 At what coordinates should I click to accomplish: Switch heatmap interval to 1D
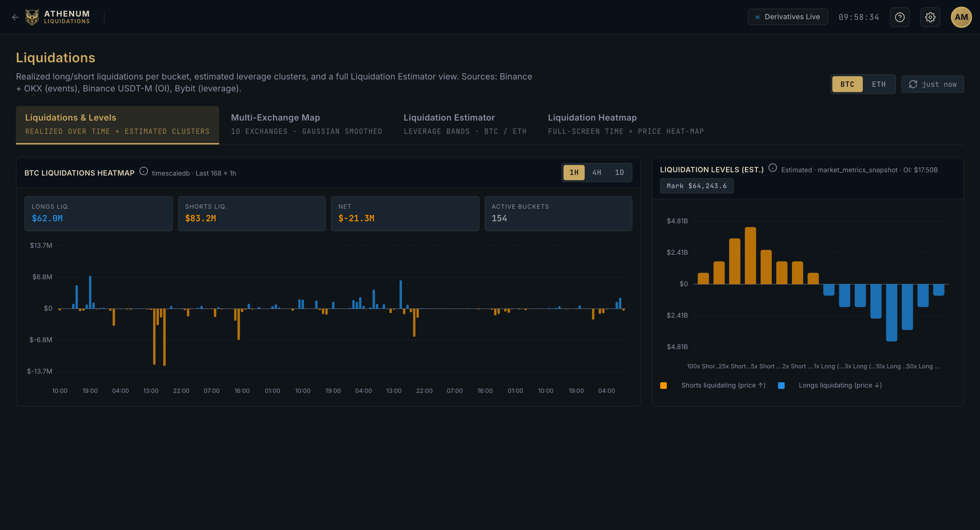pyautogui.click(x=619, y=173)
